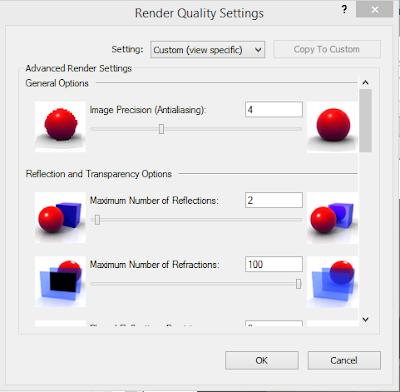Click the Reflection and Transparency Options heading
The height and width of the screenshot is (392, 400).
[x=99, y=174]
